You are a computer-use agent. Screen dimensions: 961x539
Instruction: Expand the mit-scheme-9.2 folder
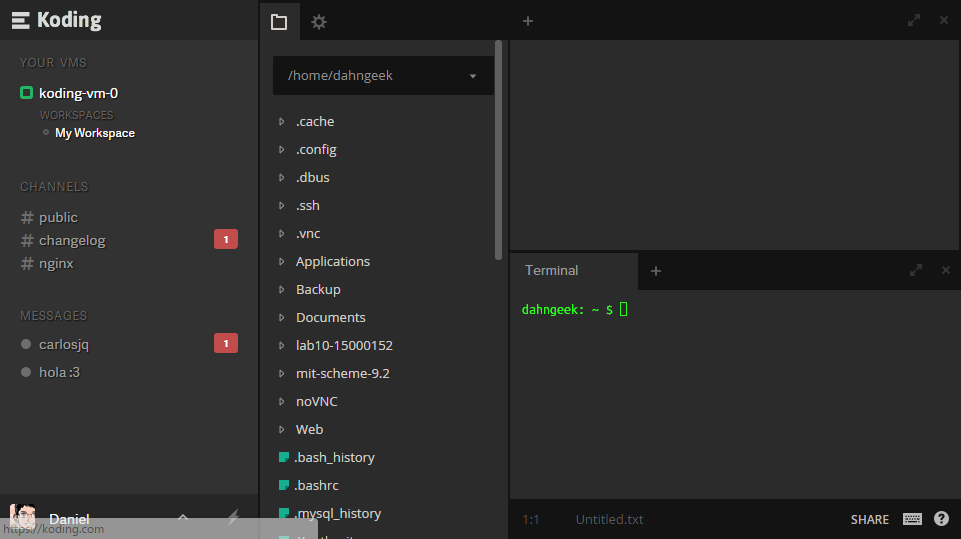pyautogui.click(x=282, y=373)
